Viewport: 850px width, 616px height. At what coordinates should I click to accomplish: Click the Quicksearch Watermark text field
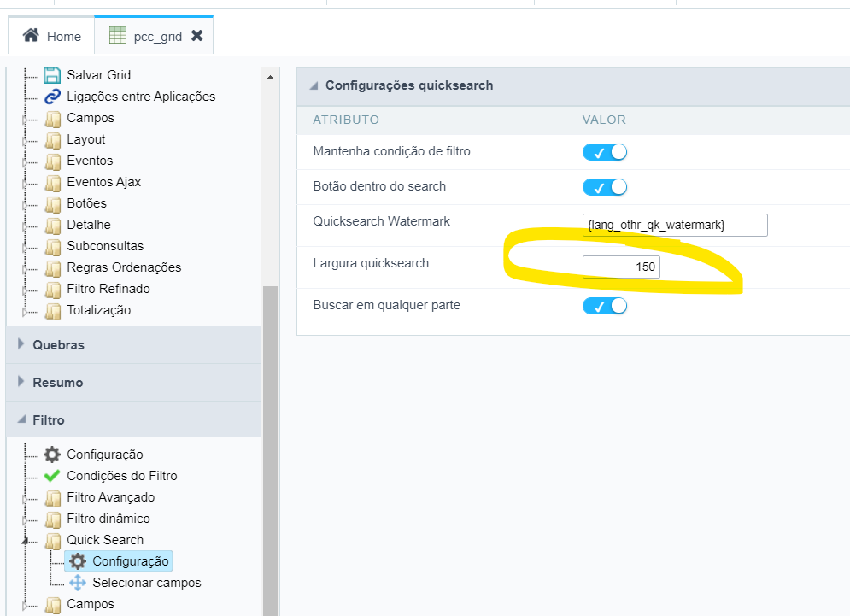pos(675,225)
